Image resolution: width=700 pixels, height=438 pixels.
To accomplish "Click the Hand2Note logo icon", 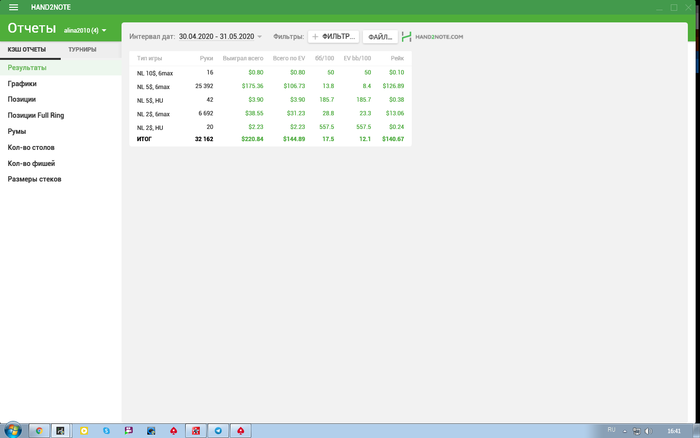I will point(406,37).
